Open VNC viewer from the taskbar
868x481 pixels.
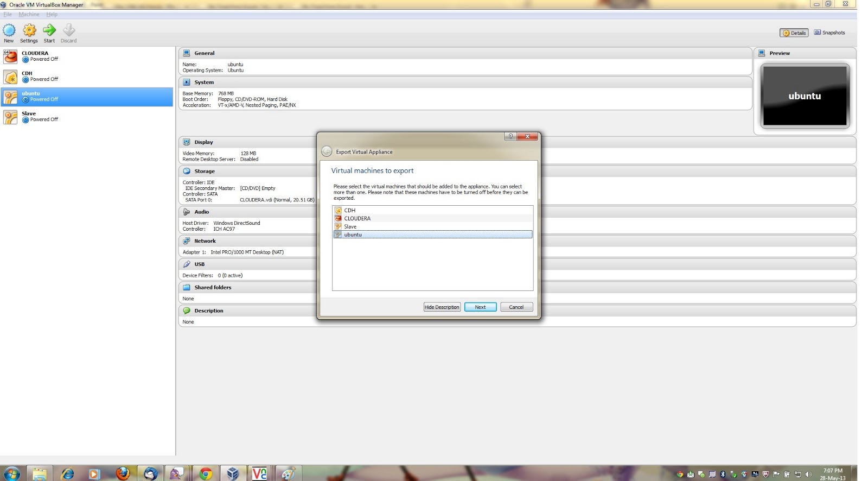(260, 473)
